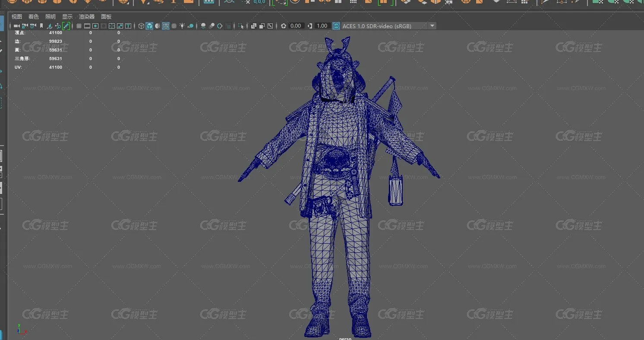Click the 面 face count value 59631
The height and width of the screenshot is (340, 644).
pyautogui.click(x=56, y=50)
